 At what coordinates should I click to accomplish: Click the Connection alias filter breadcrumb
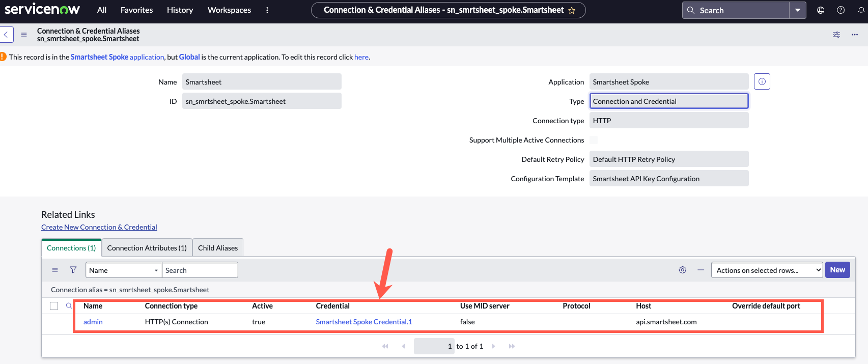[130, 290]
